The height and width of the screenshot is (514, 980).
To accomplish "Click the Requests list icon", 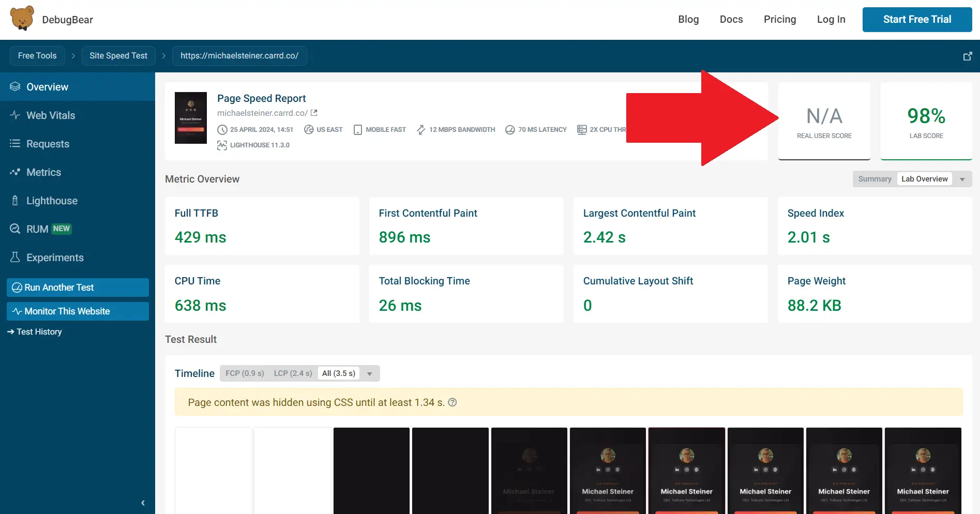I will [x=15, y=143].
